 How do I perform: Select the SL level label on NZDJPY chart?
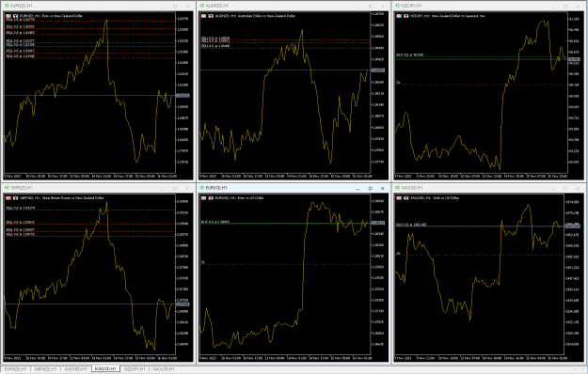[x=398, y=83]
